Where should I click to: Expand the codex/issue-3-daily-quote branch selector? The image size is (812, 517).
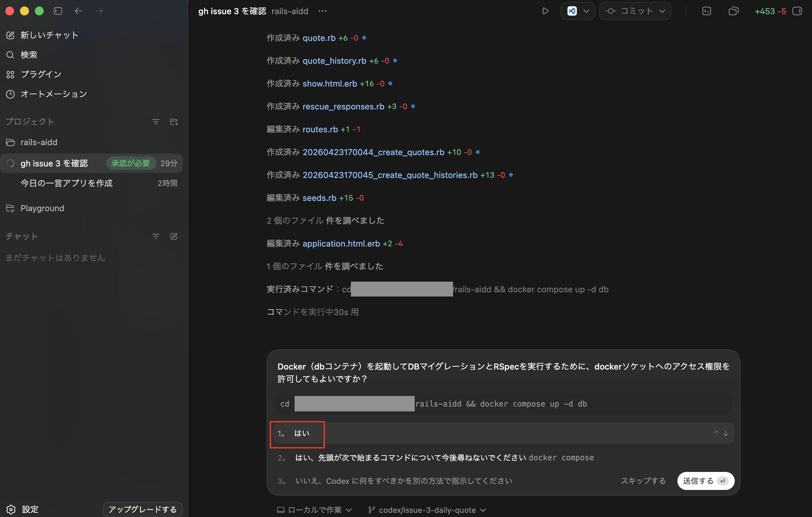click(427, 510)
